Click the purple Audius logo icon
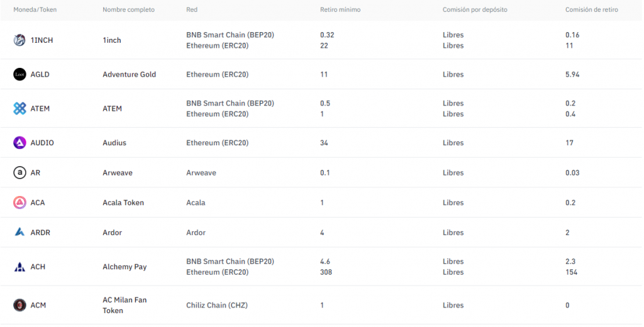This screenshot has height=327, width=644. (x=19, y=143)
